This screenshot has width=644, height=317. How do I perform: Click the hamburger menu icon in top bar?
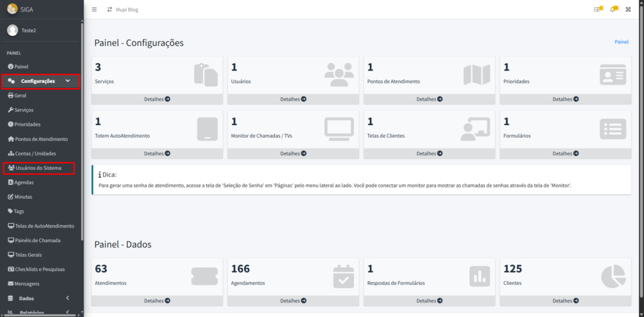coord(94,9)
